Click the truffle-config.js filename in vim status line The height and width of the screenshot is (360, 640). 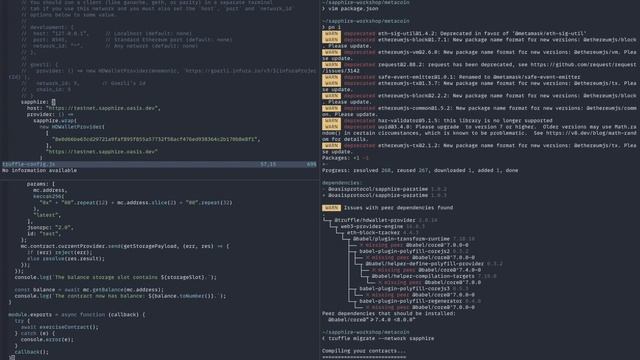tap(29, 164)
